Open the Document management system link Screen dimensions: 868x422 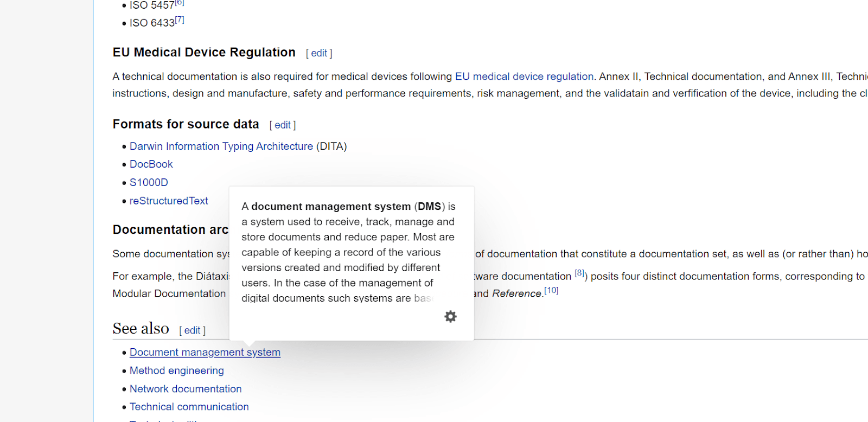pyautogui.click(x=205, y=353)
